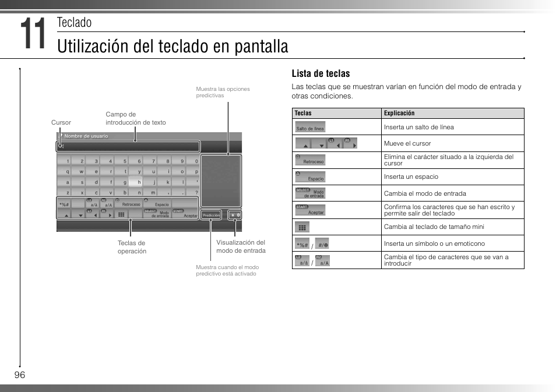The image size is (556, 392).
Task: Choose Aceptar key on the on-screen keyboard
Action: 185,213
